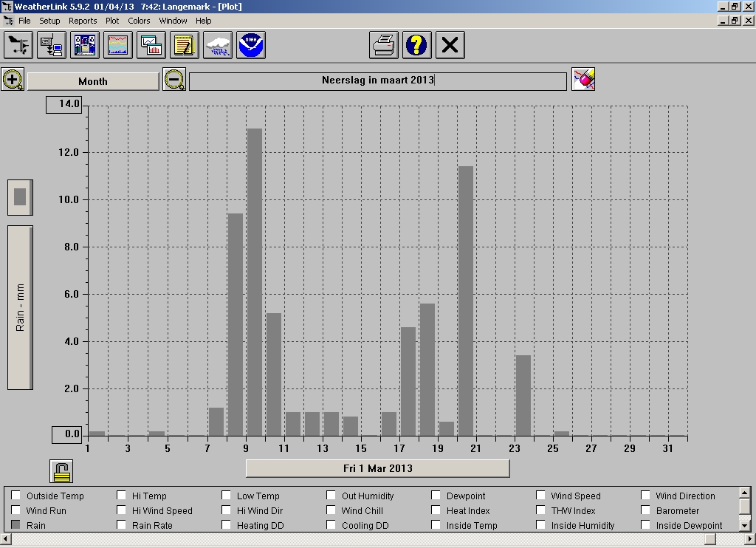Click the variable list scroll up arrow
Screen dimensions: 756x548
click(744, 493)
